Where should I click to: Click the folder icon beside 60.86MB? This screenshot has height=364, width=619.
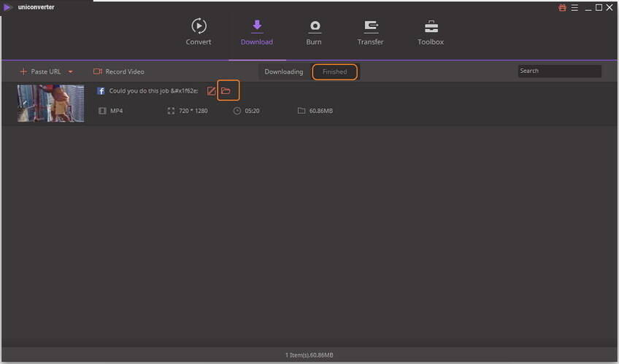point(301,111)
